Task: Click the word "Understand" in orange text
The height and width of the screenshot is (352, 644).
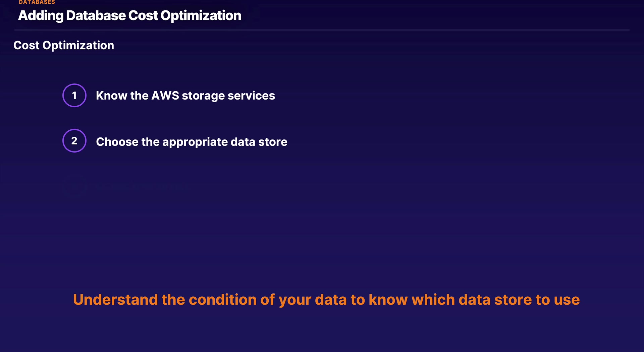Action: coord(115,300)
